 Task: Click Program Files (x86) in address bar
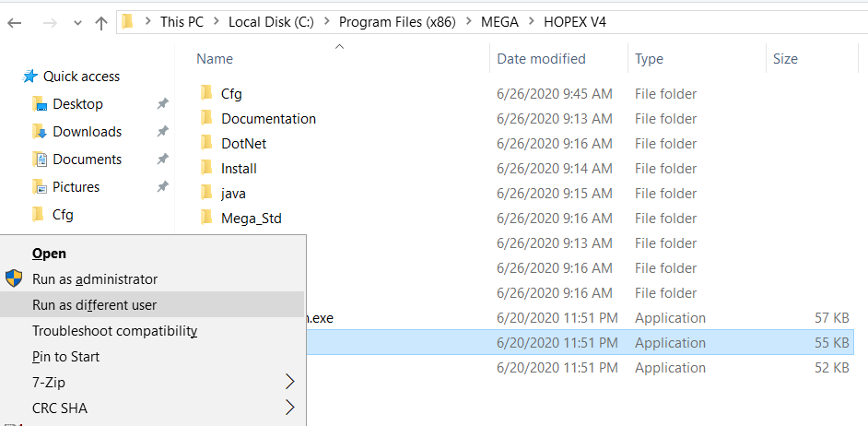pos(402,21)
